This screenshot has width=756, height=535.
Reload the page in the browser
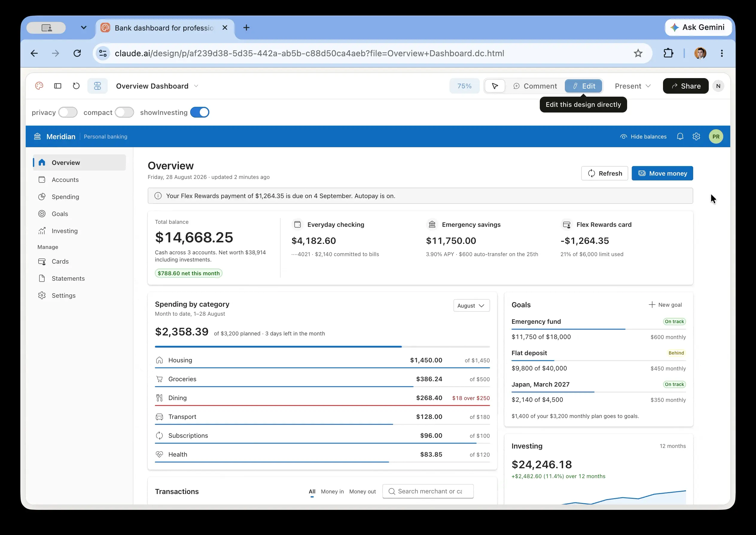77,53
